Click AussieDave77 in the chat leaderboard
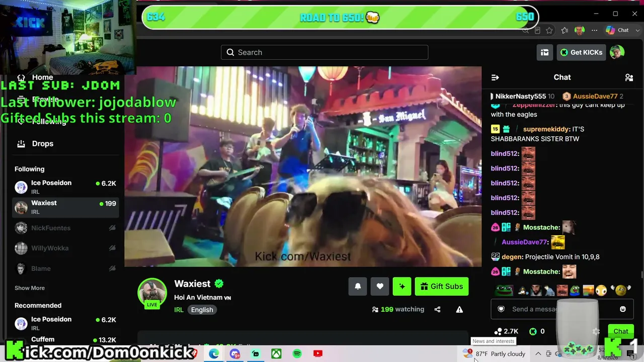The height and width of the screenshot is (362, 644). [595, 96]
